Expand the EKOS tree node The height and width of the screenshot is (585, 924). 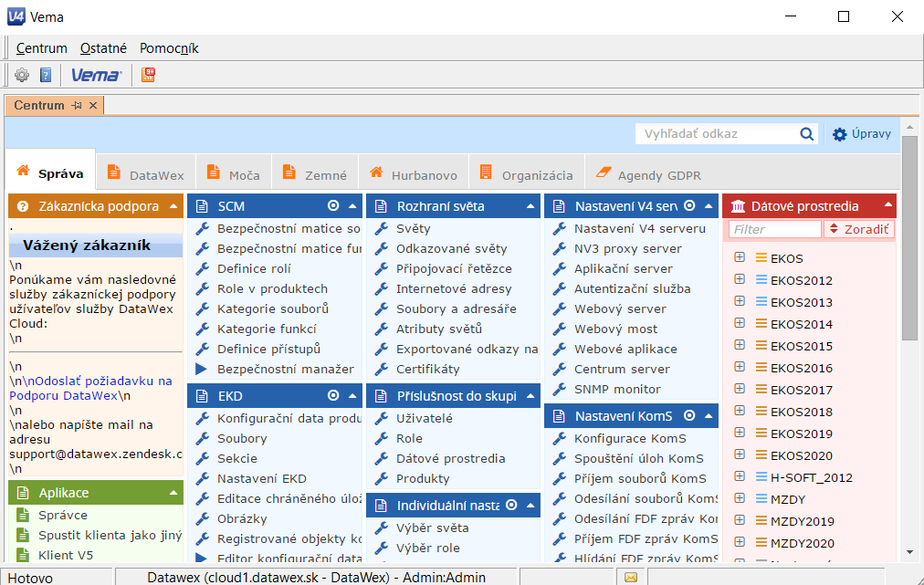point(740,257)
